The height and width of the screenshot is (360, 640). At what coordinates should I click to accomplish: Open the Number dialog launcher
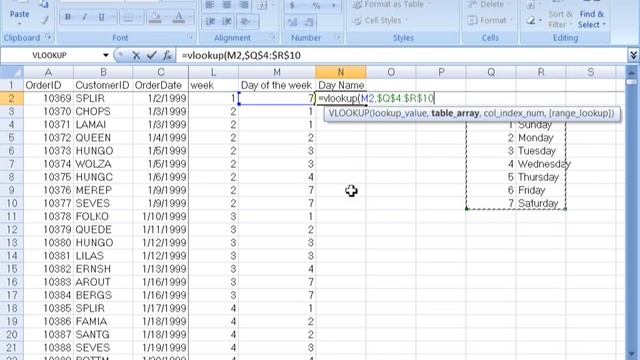point(338,38)
